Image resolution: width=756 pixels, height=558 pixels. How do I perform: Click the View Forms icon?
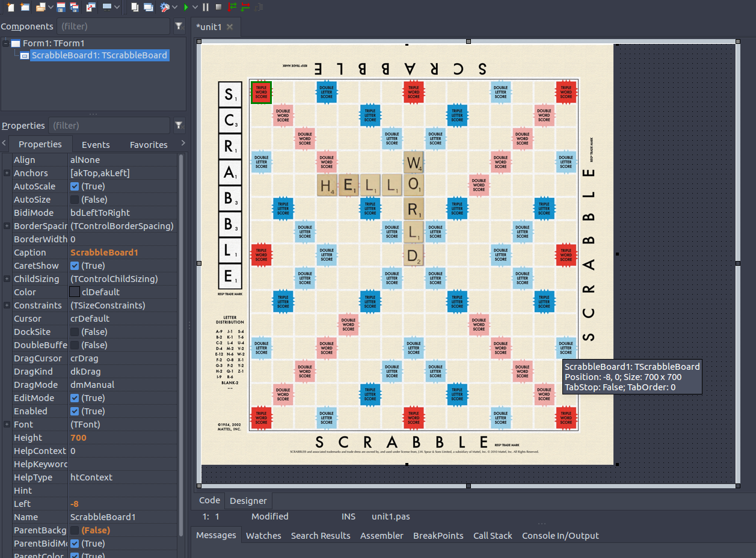[148, 7]
